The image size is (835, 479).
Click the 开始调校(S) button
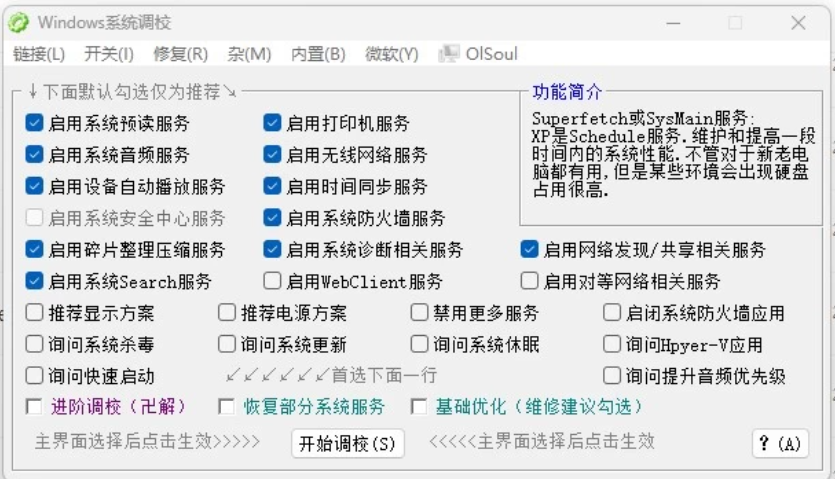click(x=347, y=443)
